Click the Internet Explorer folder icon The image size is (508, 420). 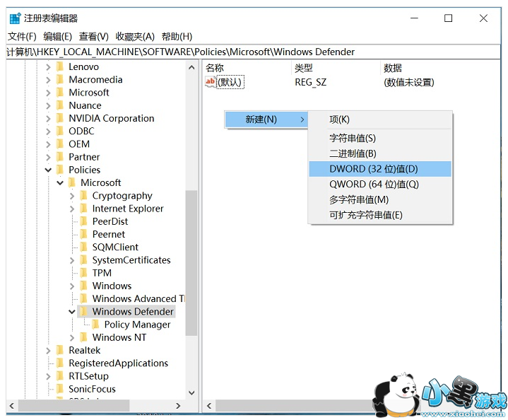83,209
